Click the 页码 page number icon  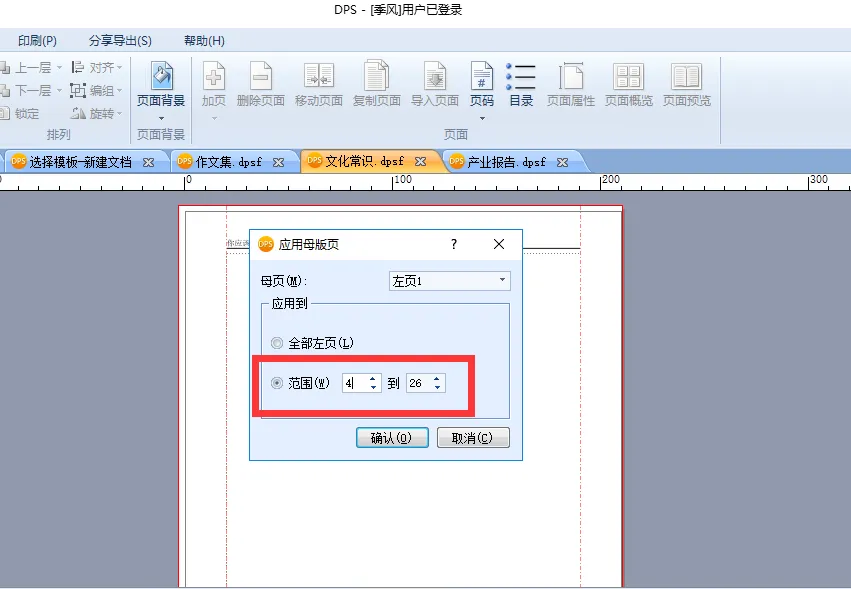482,84
